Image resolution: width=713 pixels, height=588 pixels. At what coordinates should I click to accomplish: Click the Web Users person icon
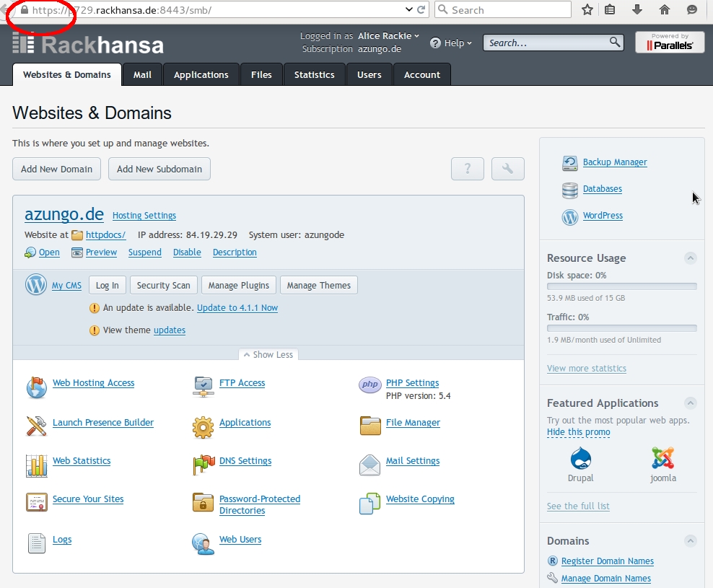pos(203,544)
